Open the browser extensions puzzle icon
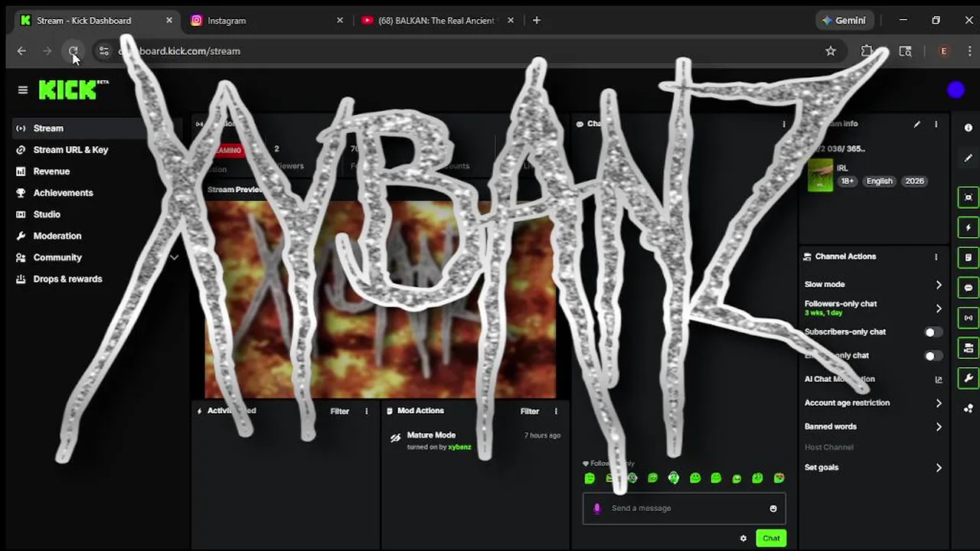Viewport: 980px width, 551px height. coord(867,51)
